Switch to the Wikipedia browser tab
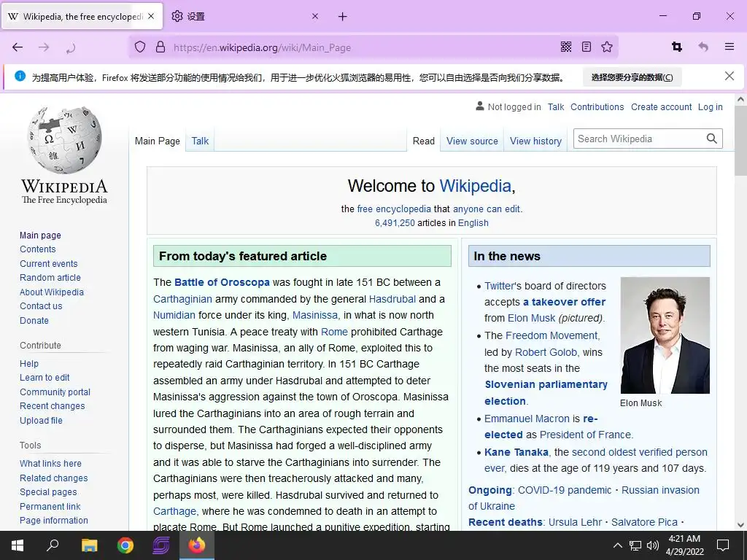This screenshot has width=747, height=560. coord(82,16)
